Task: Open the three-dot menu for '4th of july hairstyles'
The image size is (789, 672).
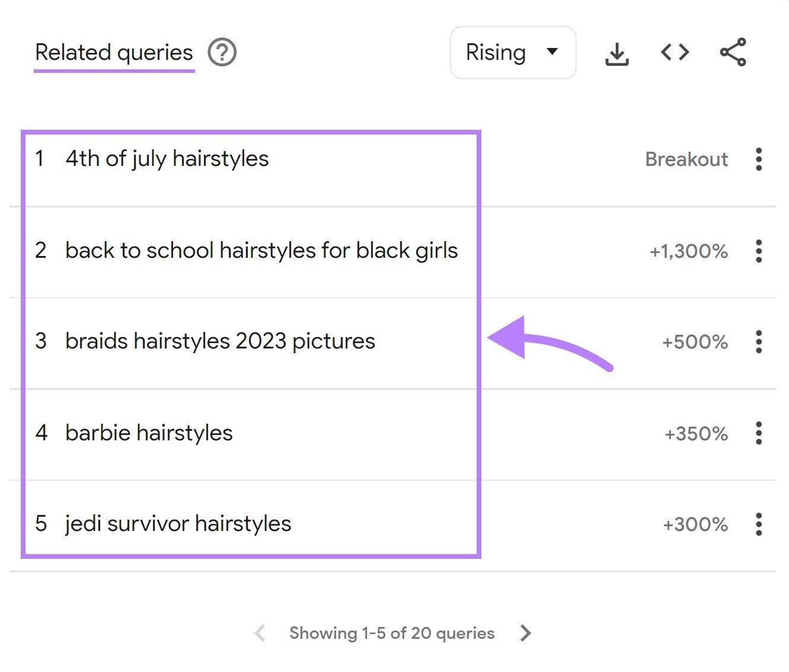Action: tap(759, 160)
